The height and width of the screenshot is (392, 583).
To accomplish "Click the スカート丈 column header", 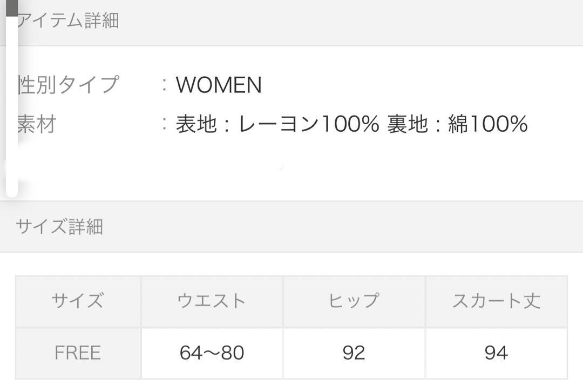I will pos(497,301).
